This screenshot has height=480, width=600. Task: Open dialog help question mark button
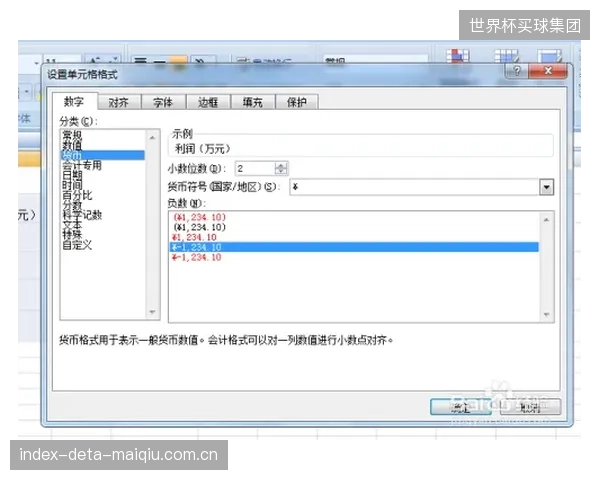coord(517,71)
